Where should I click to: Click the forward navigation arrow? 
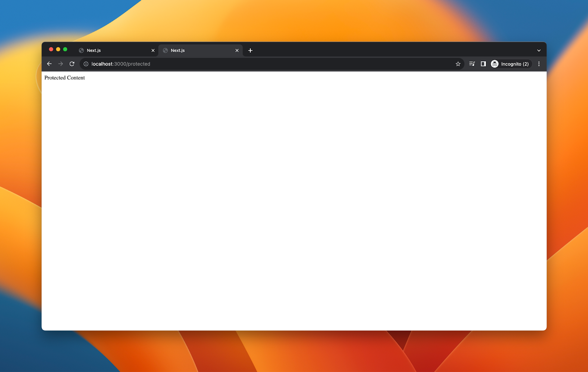coord(61,64)
